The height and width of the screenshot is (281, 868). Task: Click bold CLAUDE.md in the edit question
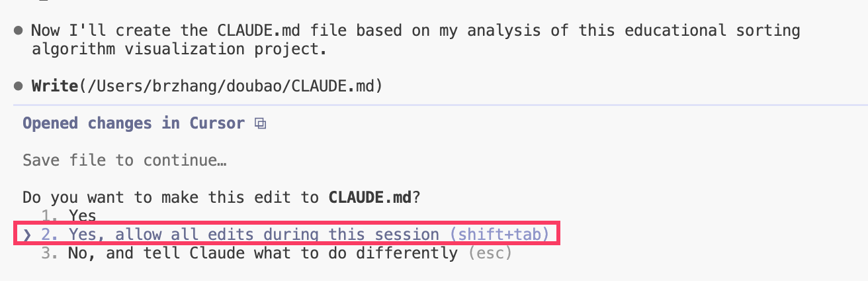tap(369, 197)
